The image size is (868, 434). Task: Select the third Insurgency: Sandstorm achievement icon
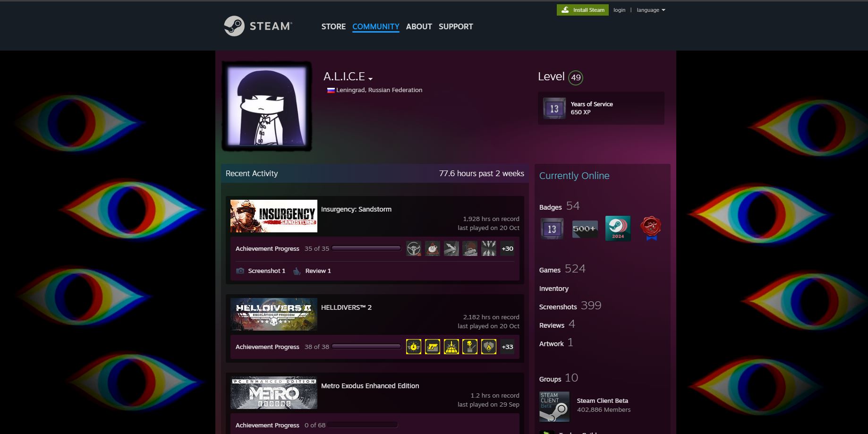click(451, 248)
